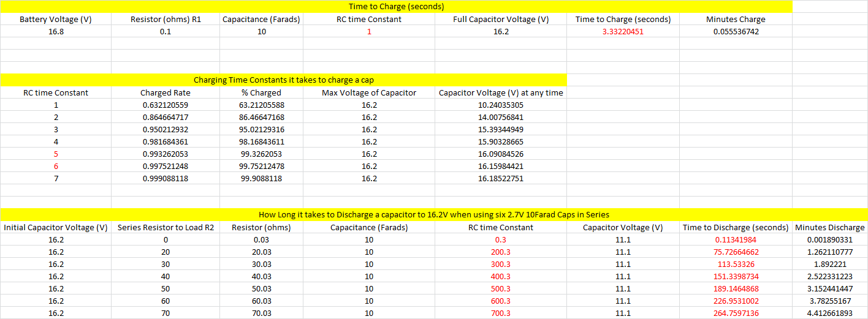Screen dimensions: 868x319
Task: Select percent charged 86.46647168
Action: (x=261, y=117)
